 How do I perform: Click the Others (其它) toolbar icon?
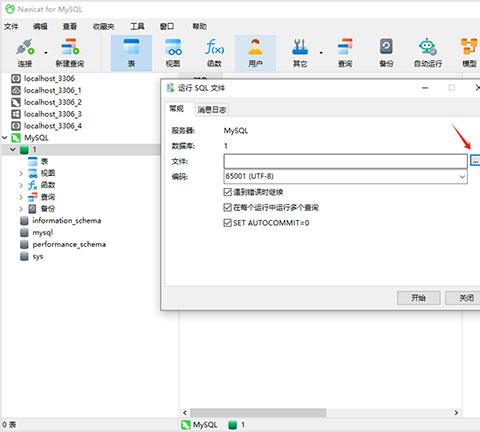pyautogui.click(x=300, y=47)
